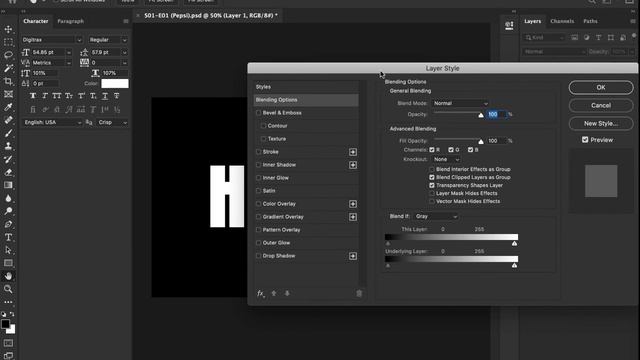Image resolution: width=640 pixels, height=360 pixels.
Task: Open the English: USA language dropdown
Action: 52,122
